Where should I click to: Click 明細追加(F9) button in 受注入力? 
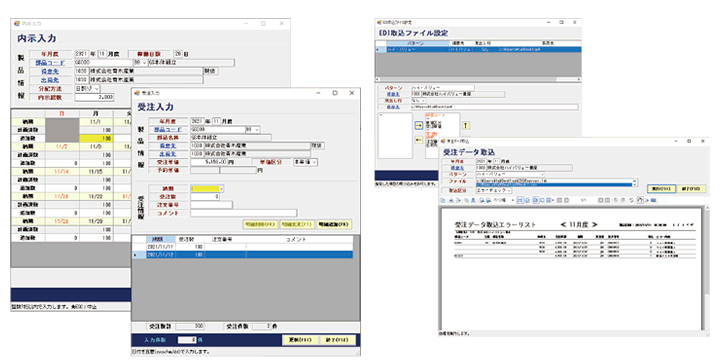(x=335, y=225)
